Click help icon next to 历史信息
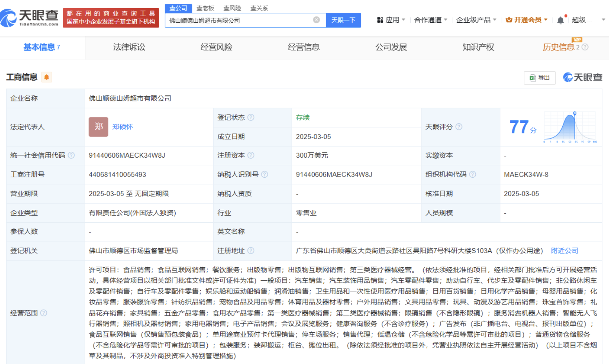The height and width of the screenshot is (364, 609). [x=585, y=47]
